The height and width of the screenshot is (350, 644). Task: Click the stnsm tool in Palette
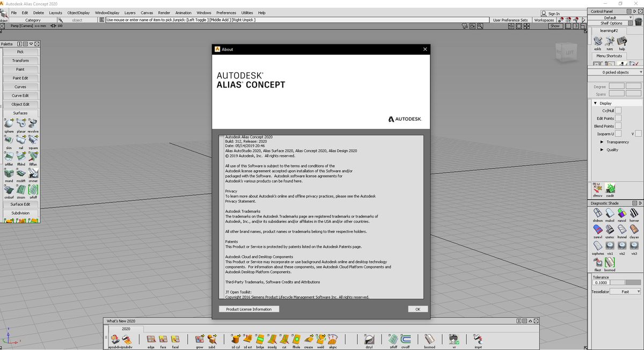21,190
